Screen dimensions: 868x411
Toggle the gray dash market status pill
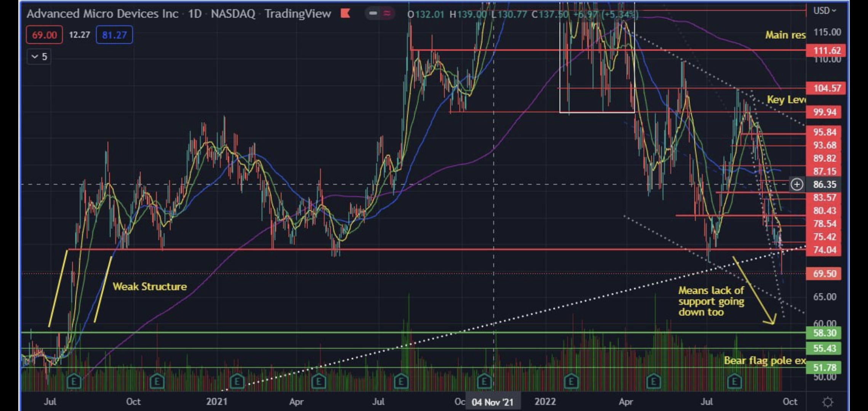click(x=373, y=14)
